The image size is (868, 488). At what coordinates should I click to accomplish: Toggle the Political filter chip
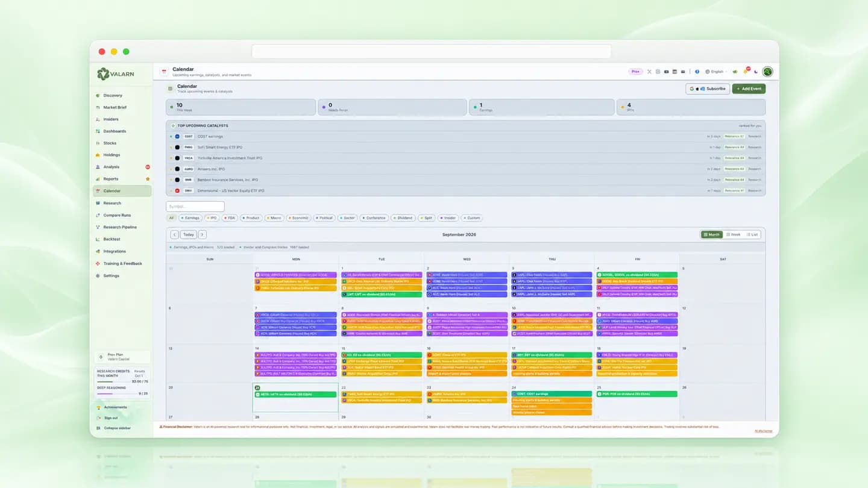[324, 218]
